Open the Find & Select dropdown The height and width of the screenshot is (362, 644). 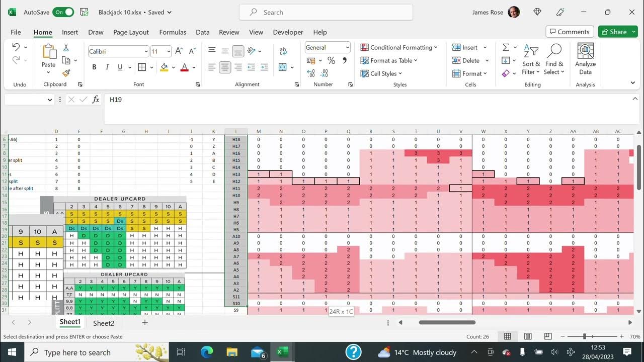point(554,59)
